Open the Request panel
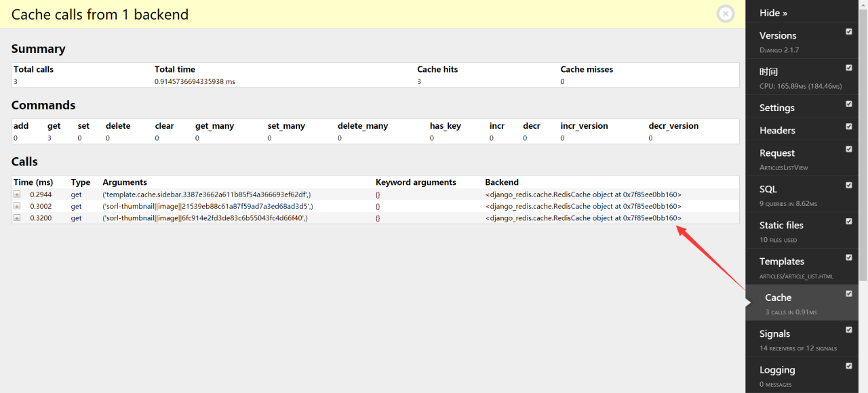The image size is (868, 393). tap(777, 153)
